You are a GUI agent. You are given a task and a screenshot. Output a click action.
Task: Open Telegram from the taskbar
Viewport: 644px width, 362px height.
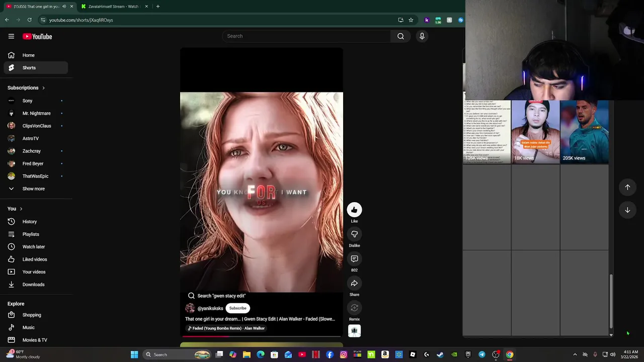point(481,354)
